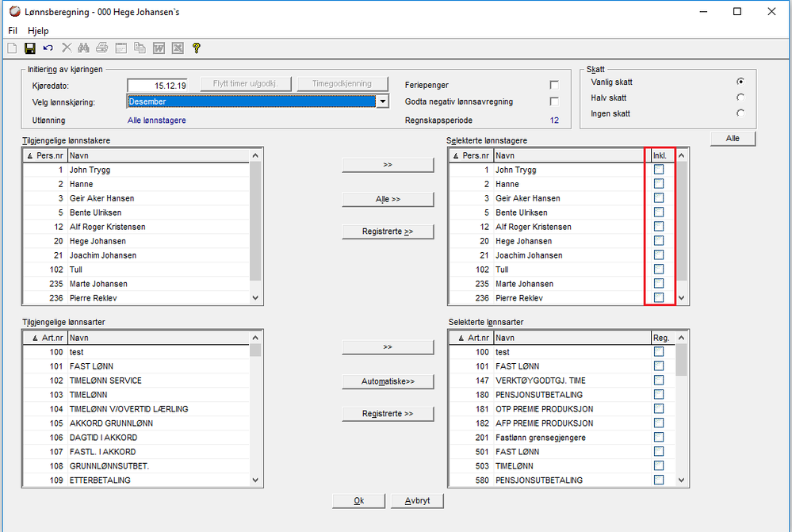Save using the floppy disk icon
This screenshot has width=792, height=532.
[x=30, y=48]
